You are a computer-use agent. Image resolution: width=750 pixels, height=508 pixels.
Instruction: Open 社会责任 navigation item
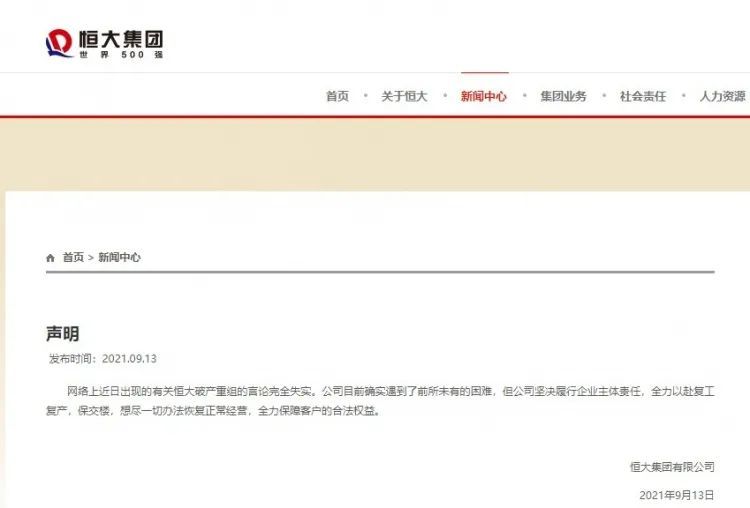coord(643,96)
